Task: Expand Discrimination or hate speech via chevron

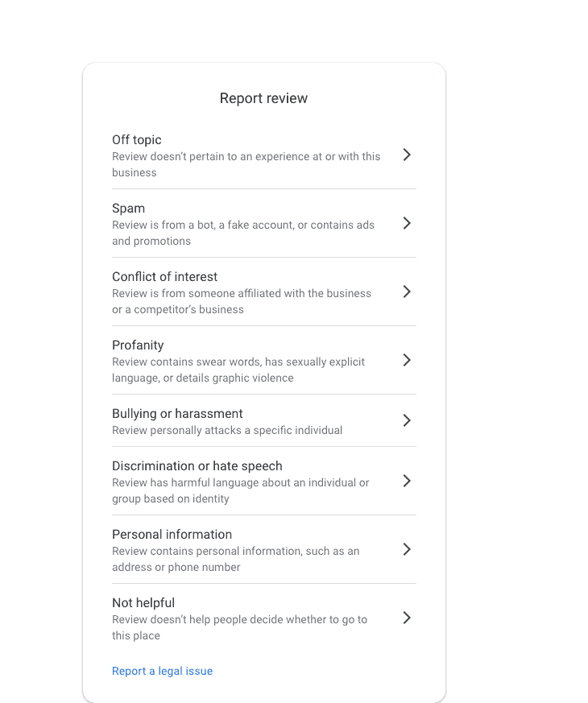Action: (407, 481)
